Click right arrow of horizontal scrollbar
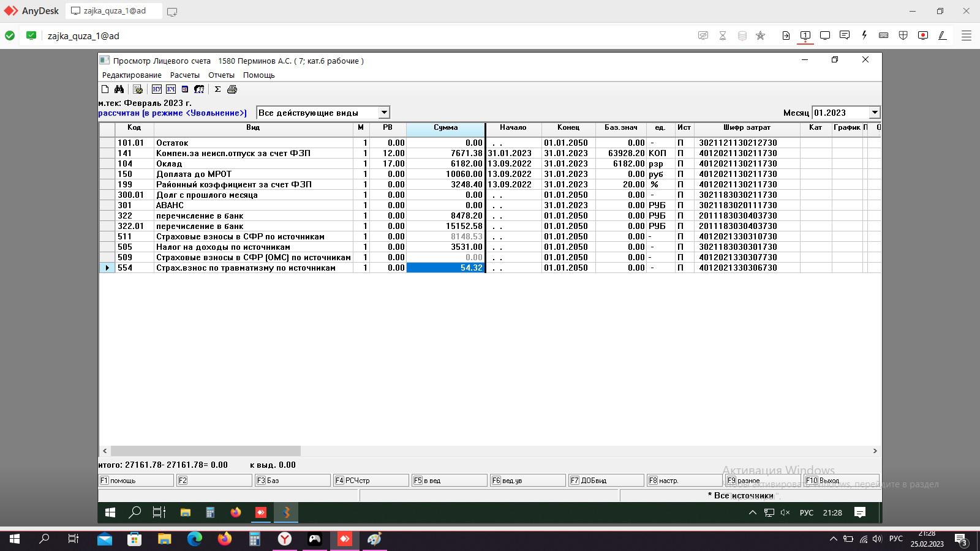 click(x=875, y=451)
